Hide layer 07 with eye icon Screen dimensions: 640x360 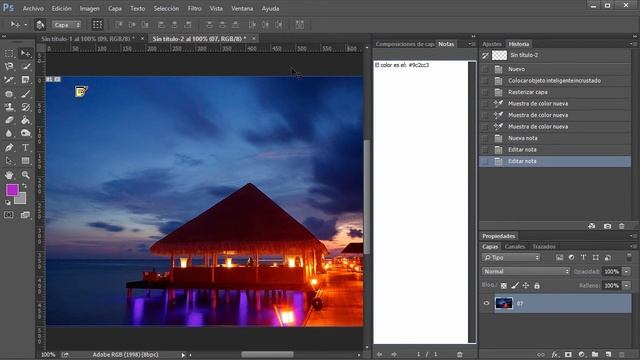486,303
